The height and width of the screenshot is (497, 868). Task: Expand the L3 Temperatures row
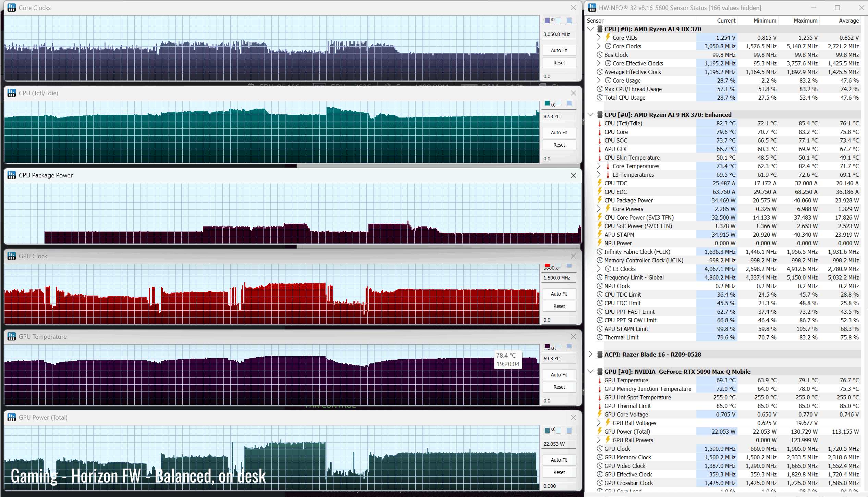[x=599, y=175]
